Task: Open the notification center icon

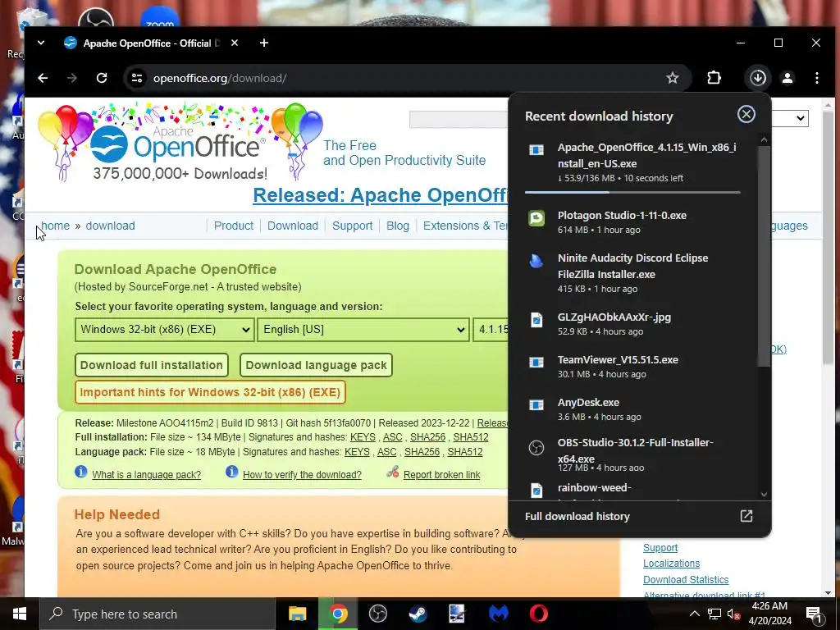Action: coord(815,614)
